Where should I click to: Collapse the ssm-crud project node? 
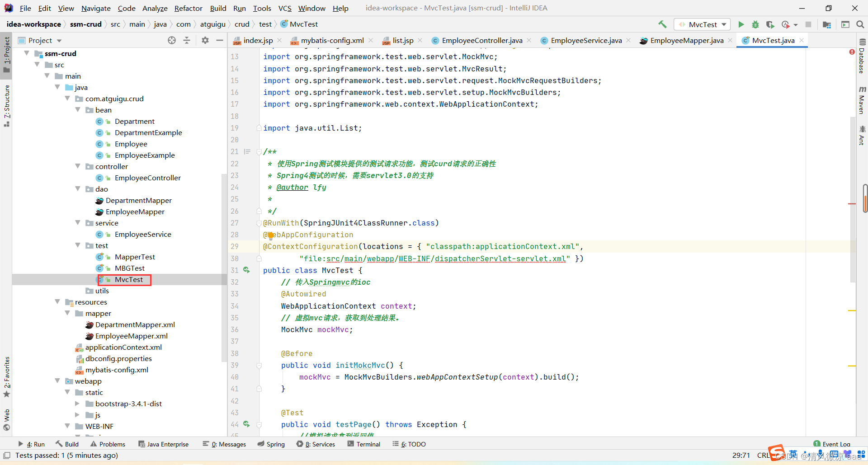[27, 53]
